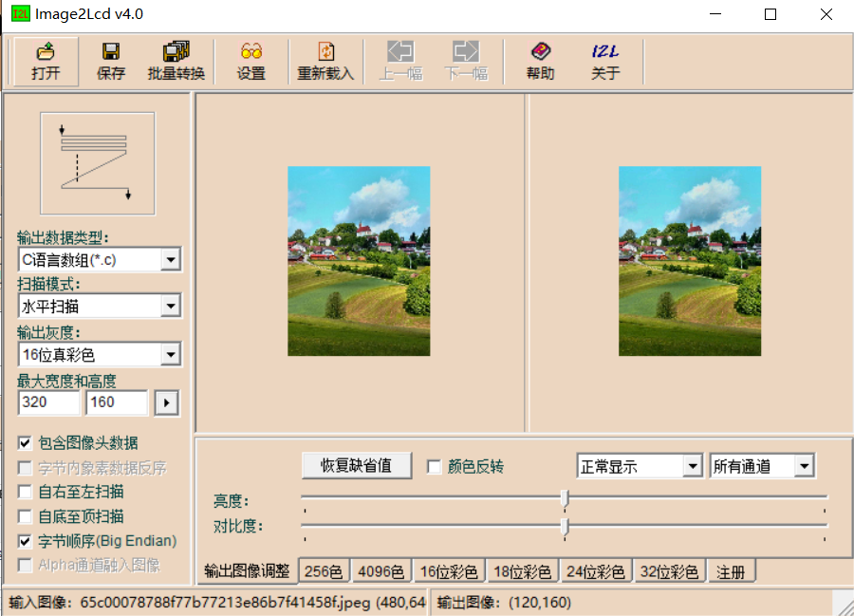Click max height field showing 160
This screenshot has height=616, width=854.
coord(117,402)
